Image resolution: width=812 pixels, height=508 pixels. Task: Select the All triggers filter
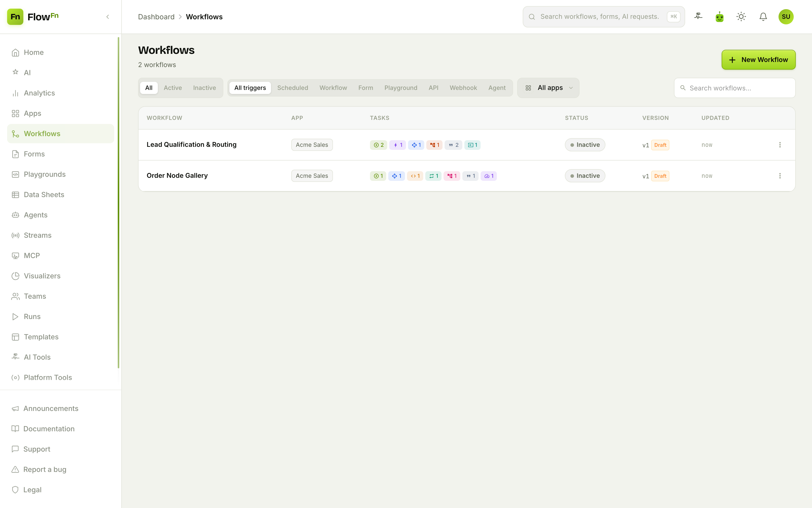pyautogui.click(x=250, y=88)
